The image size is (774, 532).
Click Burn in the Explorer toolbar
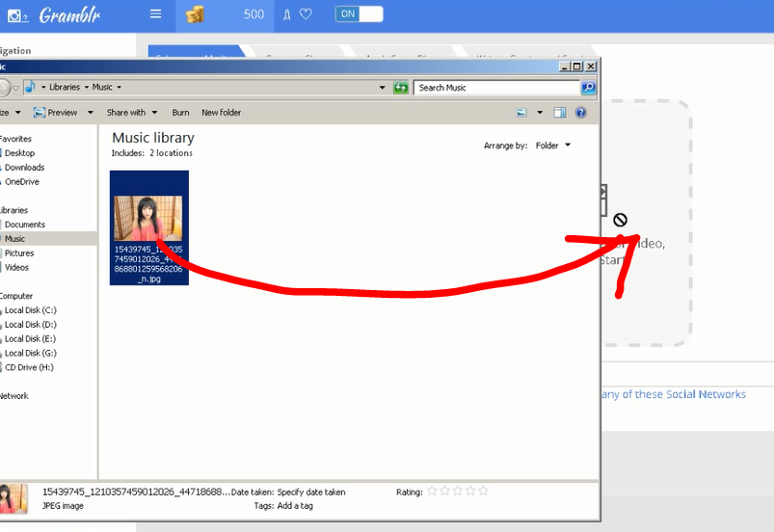click(x=180, y=113)
